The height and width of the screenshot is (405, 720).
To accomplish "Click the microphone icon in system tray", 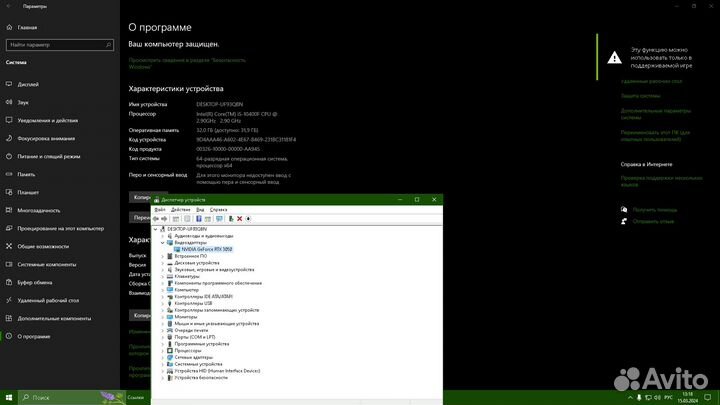I will coord(639,398).
